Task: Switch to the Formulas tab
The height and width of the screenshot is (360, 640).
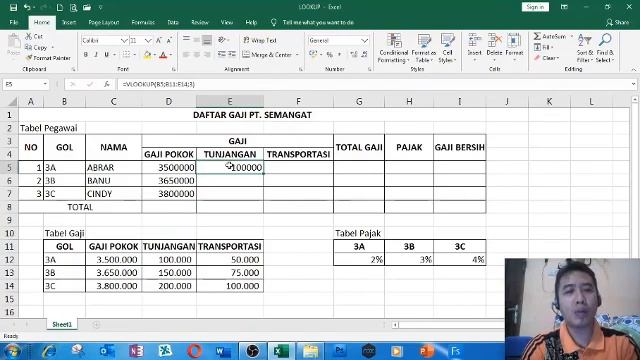Action: (x=143, y=22)
